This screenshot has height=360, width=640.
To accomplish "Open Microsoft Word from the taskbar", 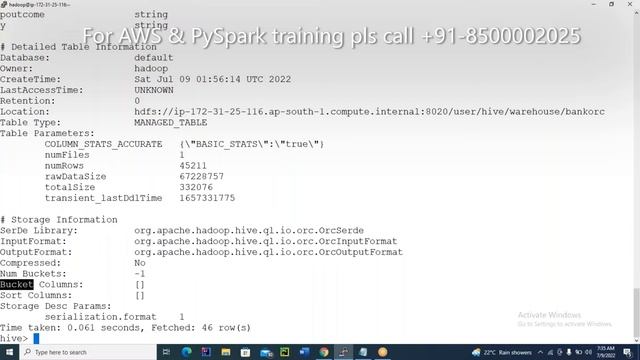I will click(x=304, y=352).
